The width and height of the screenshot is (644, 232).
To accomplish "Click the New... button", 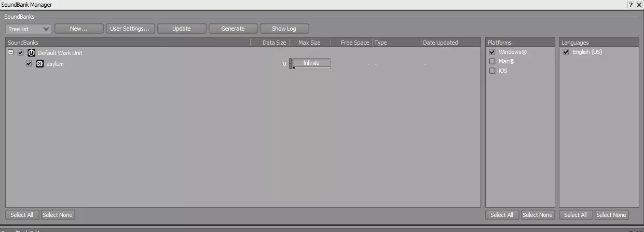I will pos(79,29).
